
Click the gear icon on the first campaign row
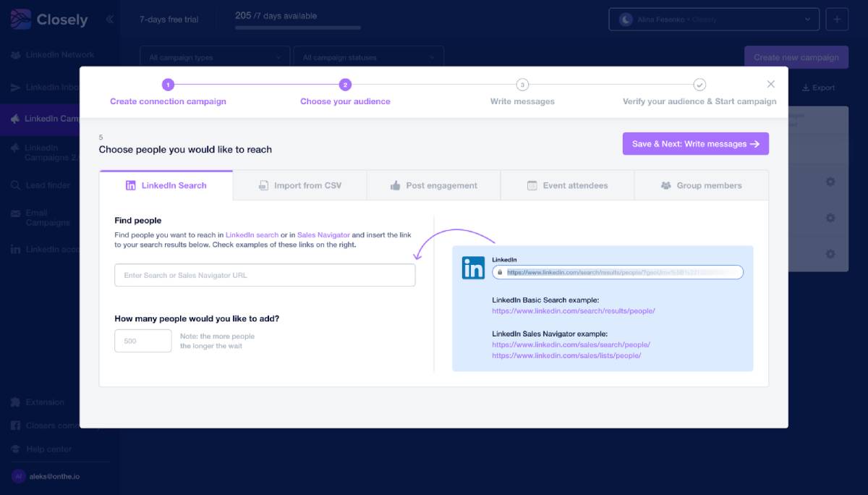point(830,182)
